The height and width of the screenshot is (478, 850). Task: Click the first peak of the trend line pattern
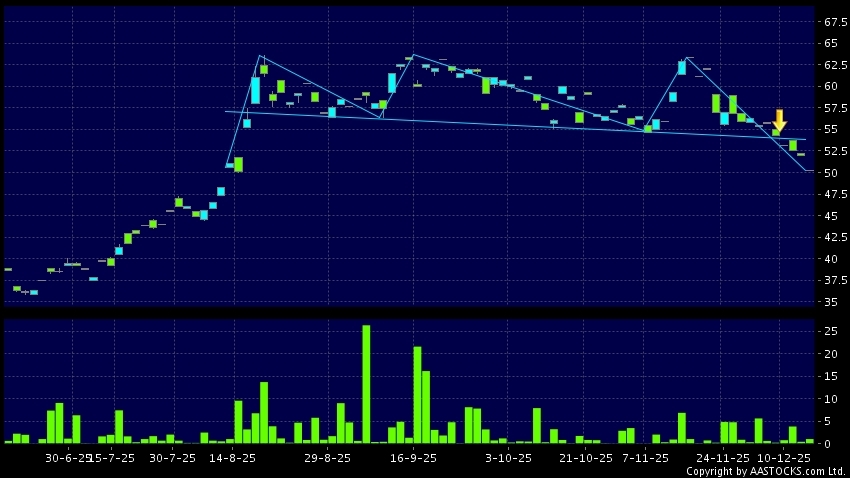(x=261, y=56)
